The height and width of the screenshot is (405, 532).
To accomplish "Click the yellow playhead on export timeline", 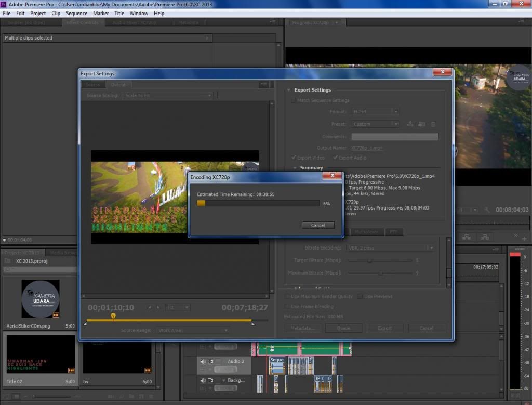I will (x=113, y=316).
